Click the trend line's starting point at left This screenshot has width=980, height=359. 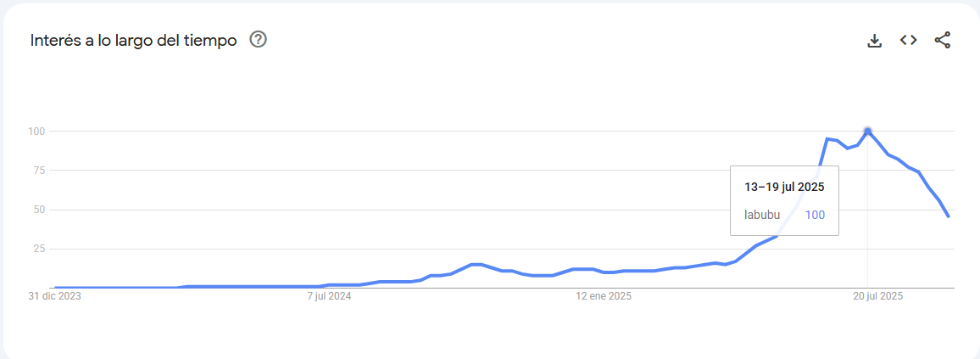click(56, 288)
